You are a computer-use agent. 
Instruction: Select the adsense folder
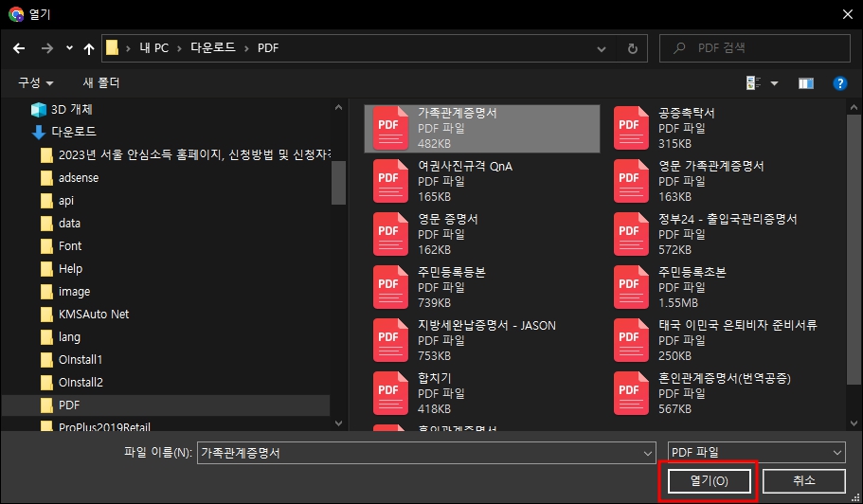pyautogui.click(x=79, y=178)
